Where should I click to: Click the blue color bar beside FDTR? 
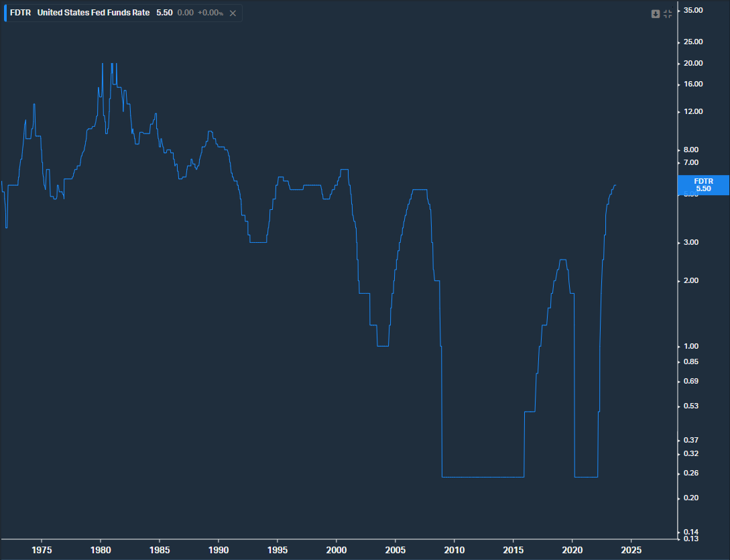click(x=5, y=13)
